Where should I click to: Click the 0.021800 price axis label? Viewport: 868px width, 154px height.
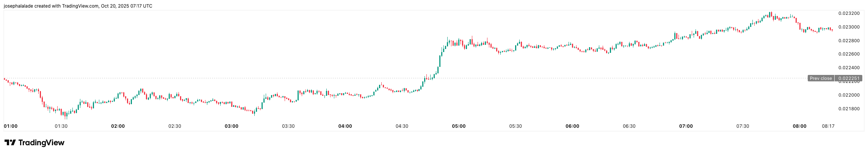[849, 109]
